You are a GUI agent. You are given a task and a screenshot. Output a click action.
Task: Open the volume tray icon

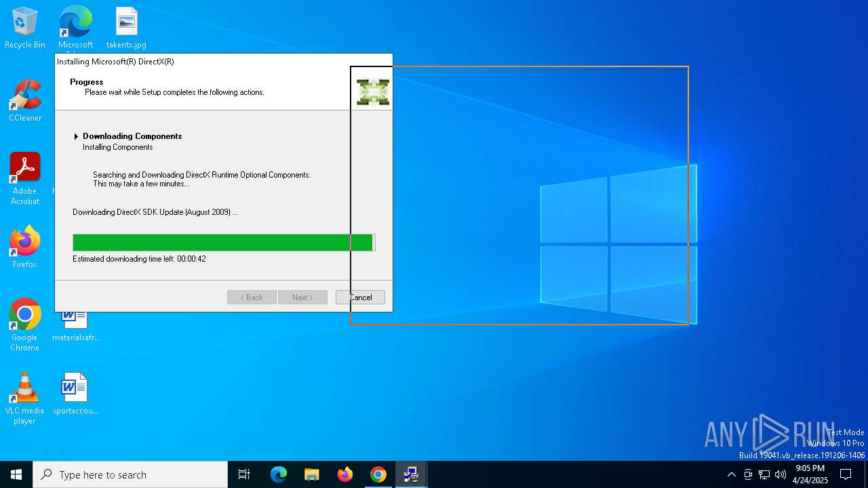tap(781, 474)
